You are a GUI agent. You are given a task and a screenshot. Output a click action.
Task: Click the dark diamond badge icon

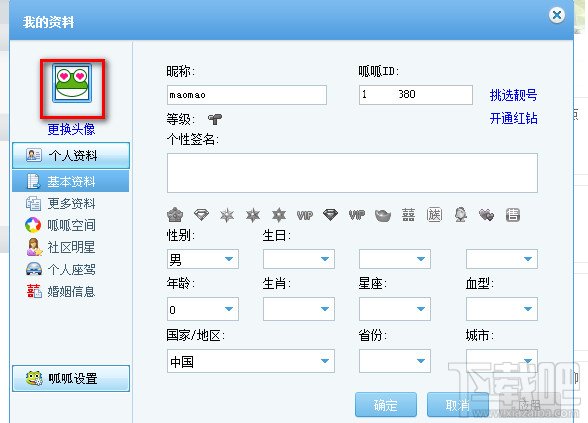point(330,215)
